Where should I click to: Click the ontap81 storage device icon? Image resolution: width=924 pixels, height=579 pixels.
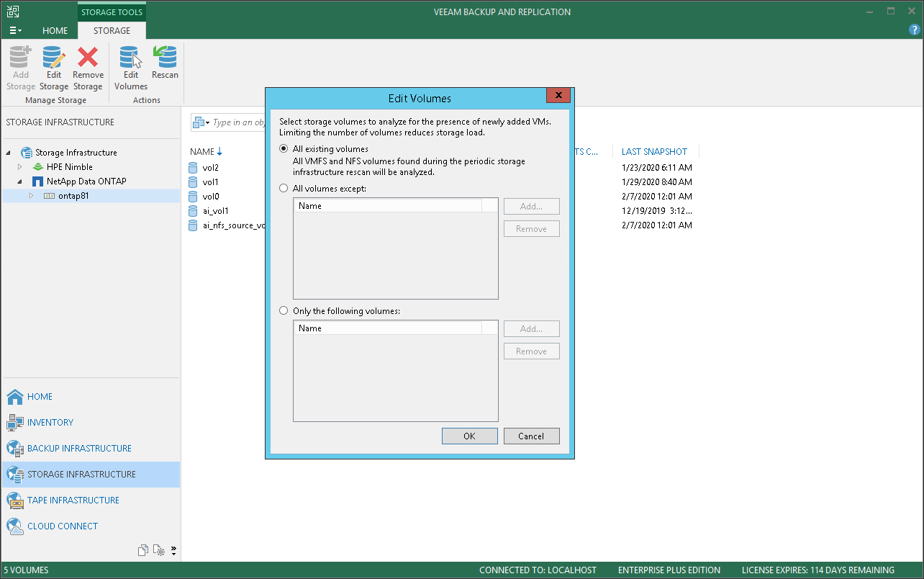click(50, 196)
